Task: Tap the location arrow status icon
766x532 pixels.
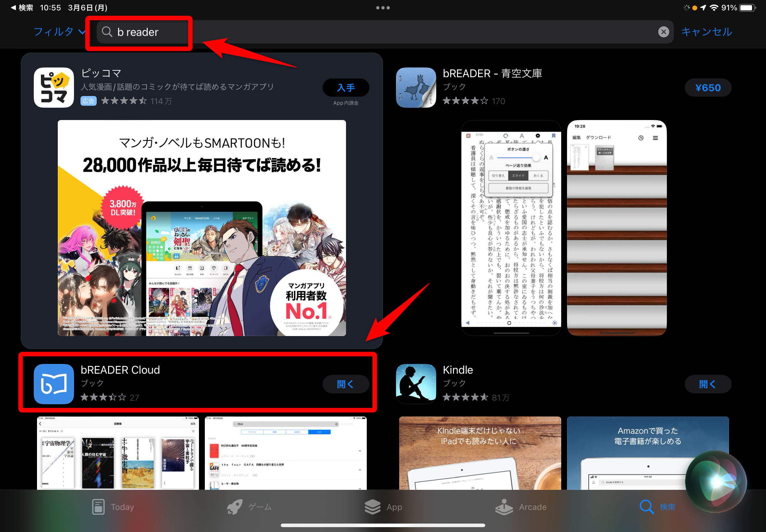Action: (703, 8)
